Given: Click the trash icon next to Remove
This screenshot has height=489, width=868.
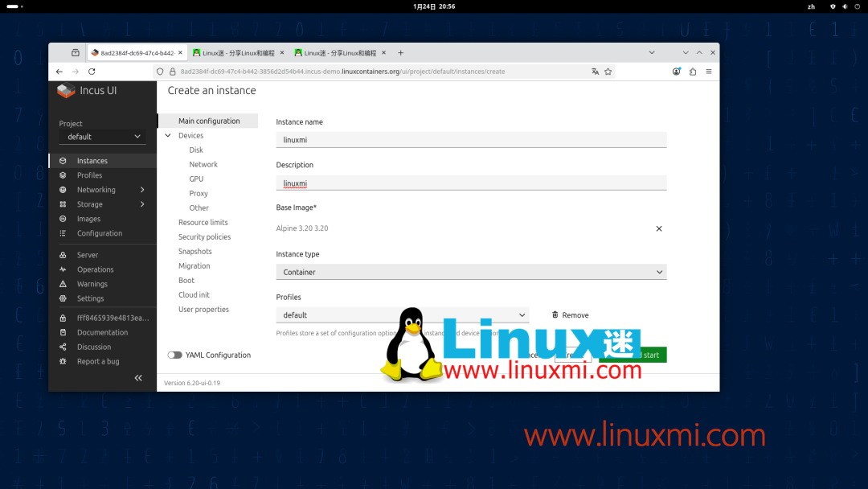Looking at the screenshot, I should click(x=555, y=314).
